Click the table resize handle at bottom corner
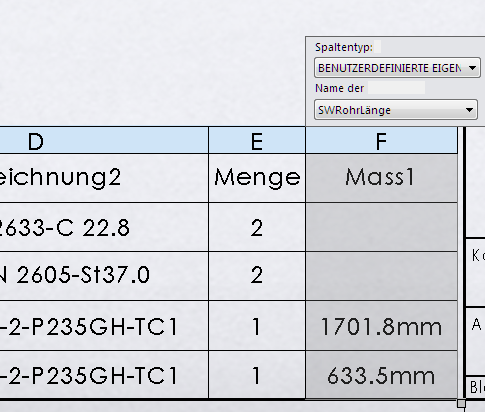485x412 pixels. (461, 403)
